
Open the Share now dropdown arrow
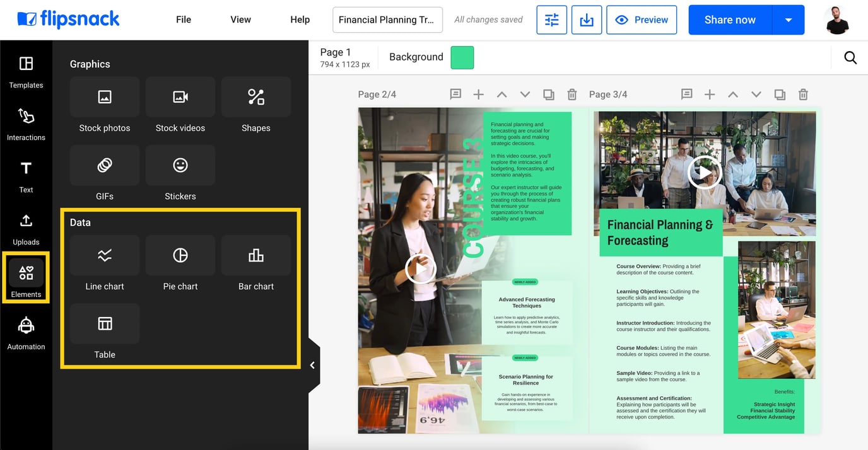(789, 20)
